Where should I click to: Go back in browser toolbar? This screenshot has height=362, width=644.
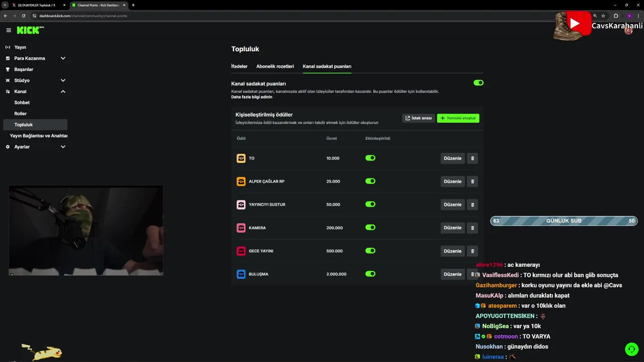pos(6,16)
